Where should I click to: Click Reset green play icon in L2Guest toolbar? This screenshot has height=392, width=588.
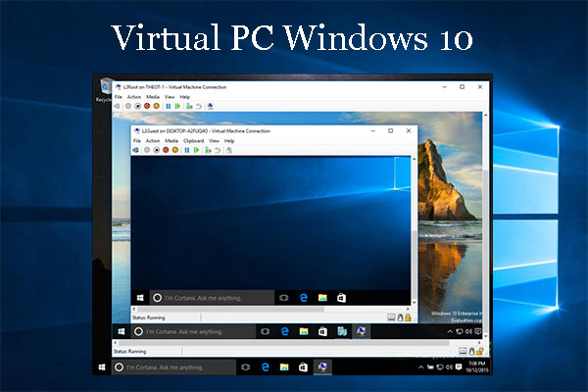(196, 150)
